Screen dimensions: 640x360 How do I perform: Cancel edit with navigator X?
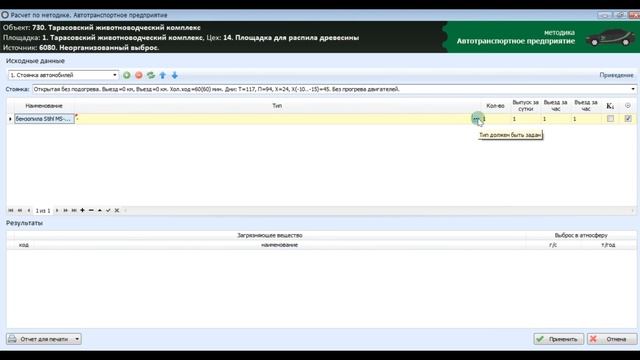(117, 210)
